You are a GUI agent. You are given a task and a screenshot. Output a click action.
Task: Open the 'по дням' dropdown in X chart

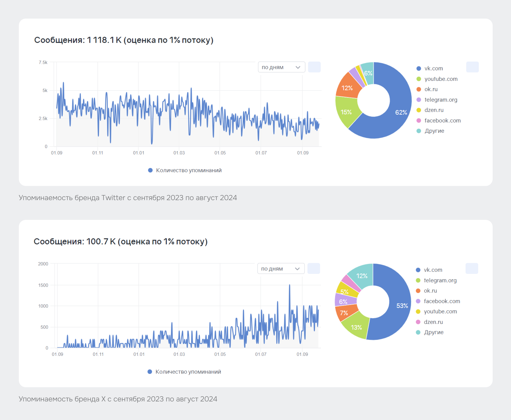point(281,268)
